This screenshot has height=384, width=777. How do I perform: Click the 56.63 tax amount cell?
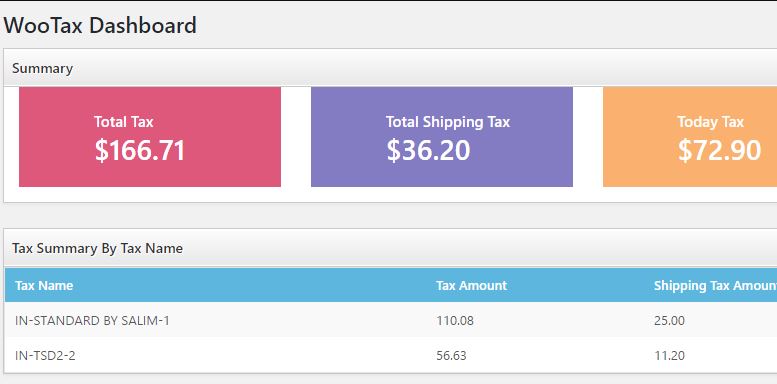[451, 355]
